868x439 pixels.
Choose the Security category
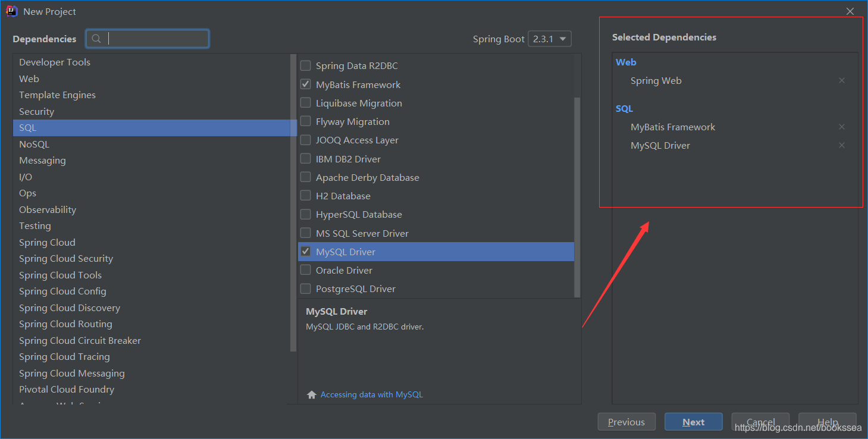[x=151, y=111]
